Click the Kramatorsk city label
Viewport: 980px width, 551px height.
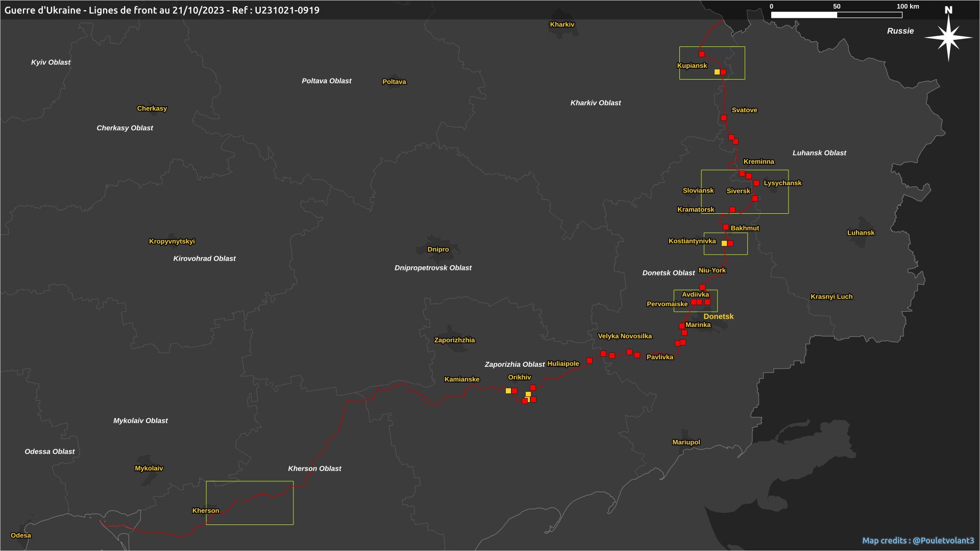[696, 210]
